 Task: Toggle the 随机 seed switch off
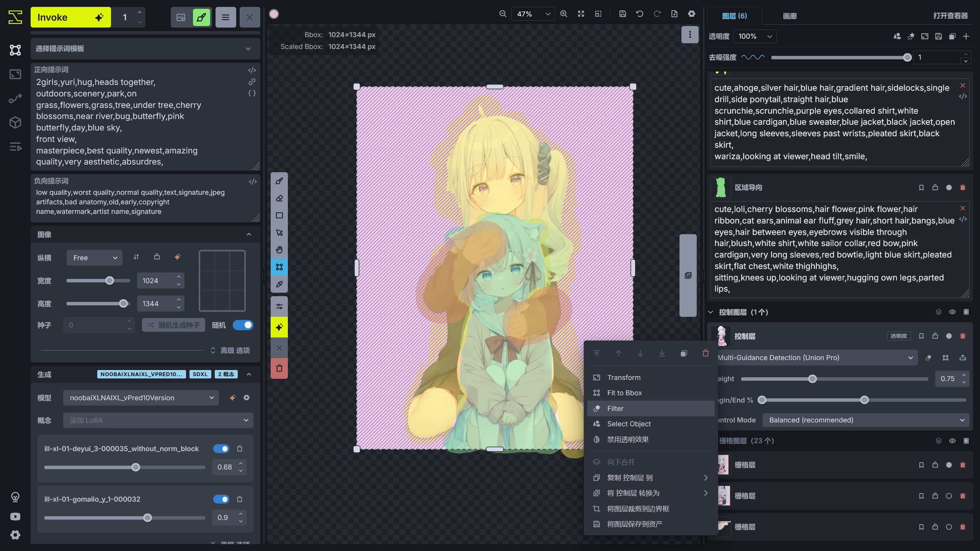click(243, 325)
